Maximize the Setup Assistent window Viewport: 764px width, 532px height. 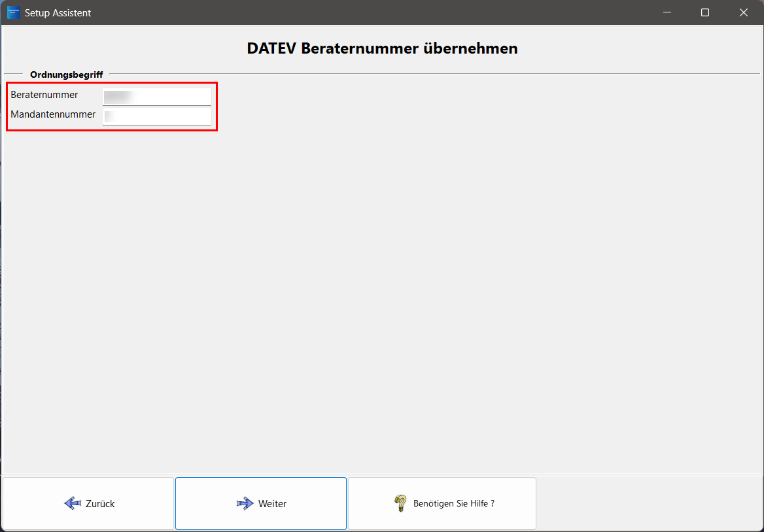[705, 12]
